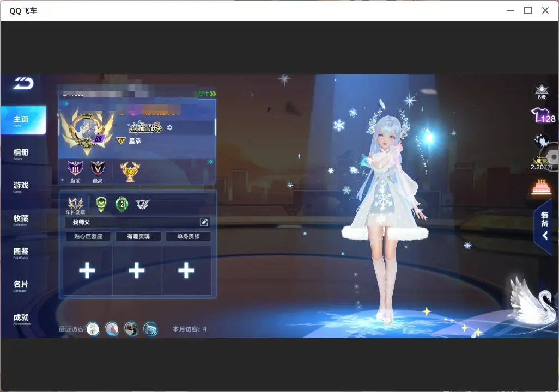Click the 当前 current rank badge
This screenshot has height=392, width=559.
75,168
